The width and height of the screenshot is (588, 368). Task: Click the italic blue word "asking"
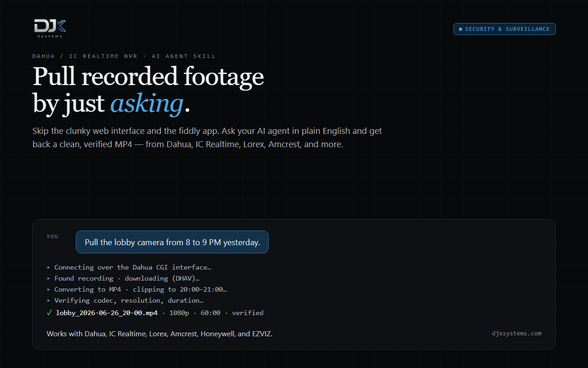coord(147,103)
